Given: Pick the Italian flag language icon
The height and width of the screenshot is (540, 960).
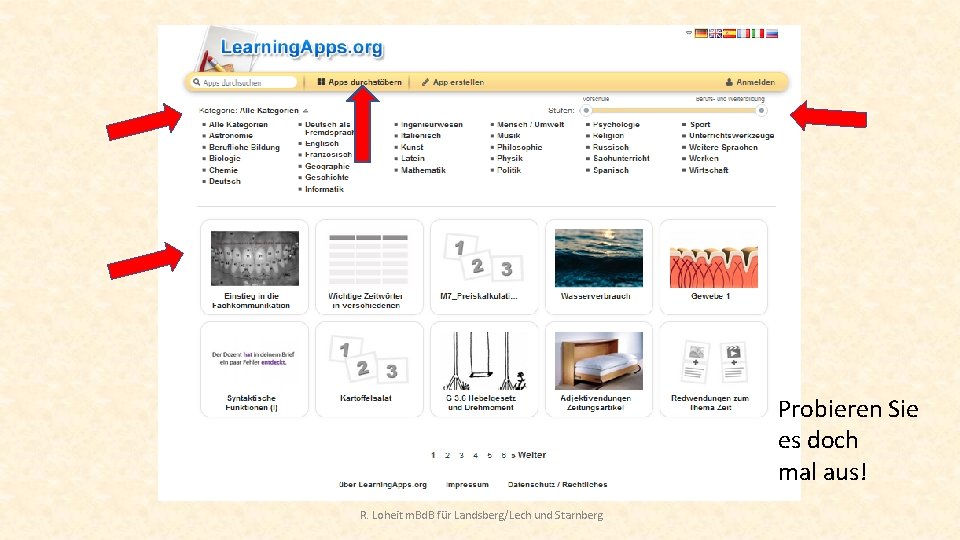Looking at the screenshot, I should [x=757, y=34].
